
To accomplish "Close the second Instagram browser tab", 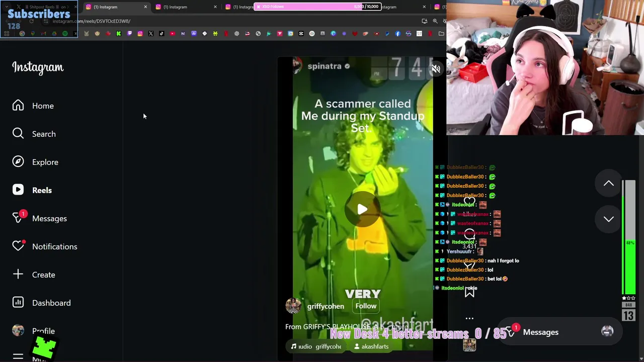I will [215, 7].
